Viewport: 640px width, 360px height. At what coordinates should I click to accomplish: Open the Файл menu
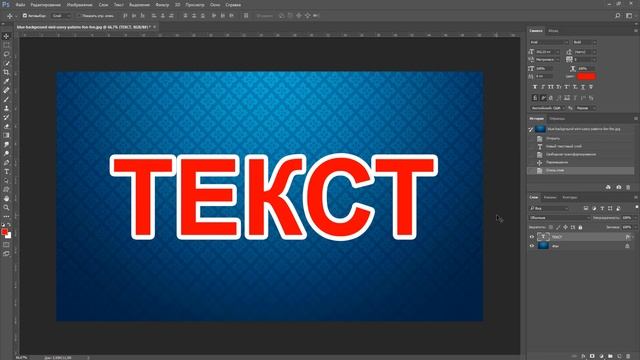(x=20, y=5)
